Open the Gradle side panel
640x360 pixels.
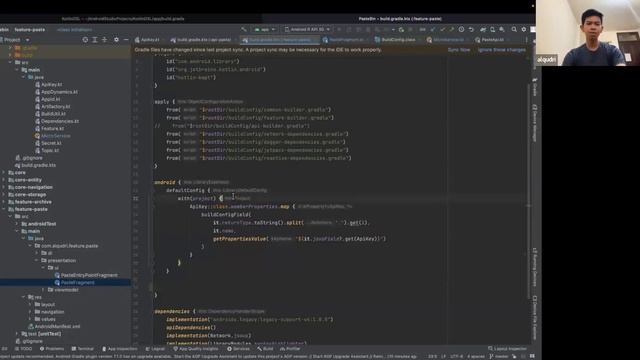pyautogui.click(x=534, y=87)
